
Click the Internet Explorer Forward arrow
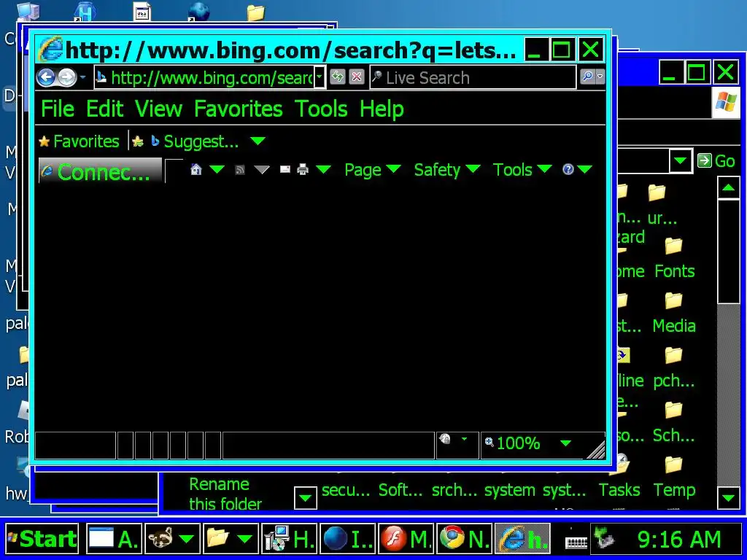pos(66,77)
